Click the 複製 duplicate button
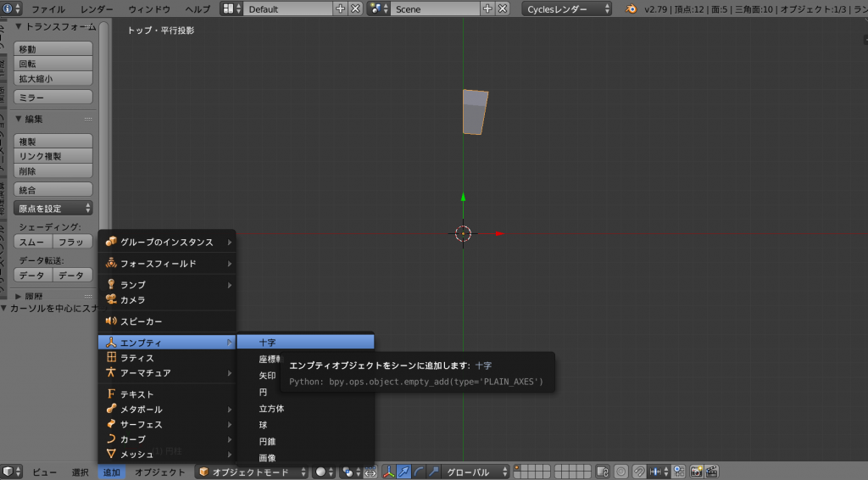This screenshot has height=480, width=868. (x=53, y=142)
